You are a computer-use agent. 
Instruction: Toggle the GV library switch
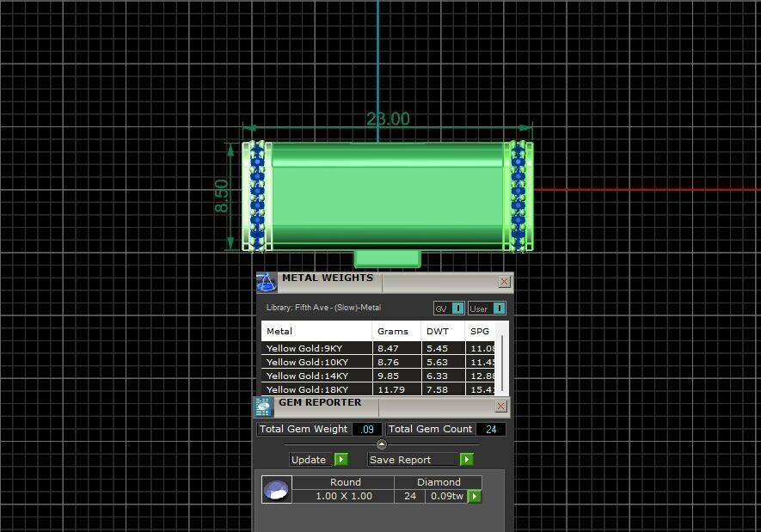[449, 309]
